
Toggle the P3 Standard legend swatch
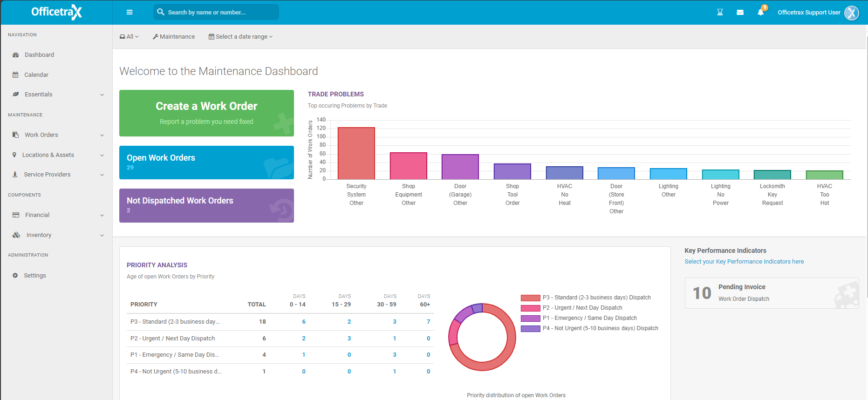click(x=530, y=298)
